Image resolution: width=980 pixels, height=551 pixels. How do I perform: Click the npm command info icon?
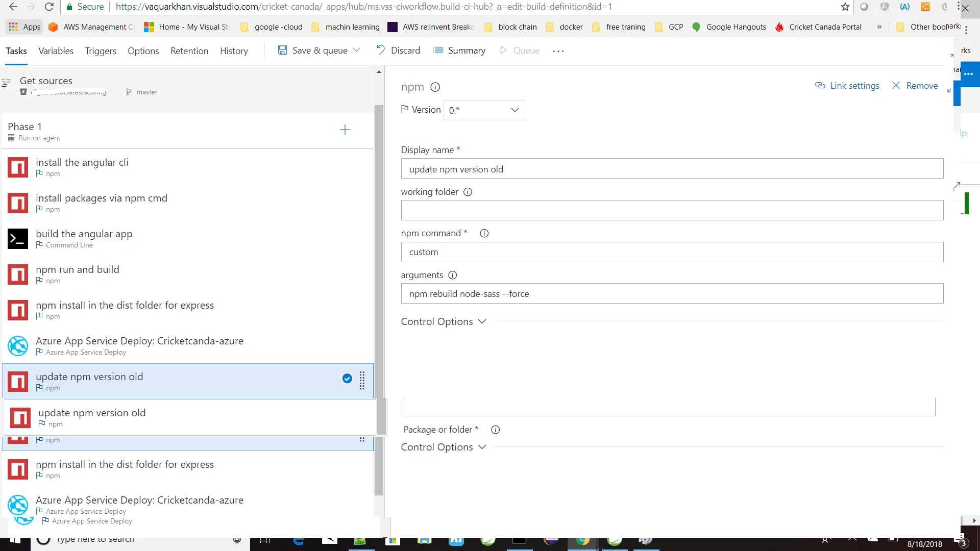point(484,234)
